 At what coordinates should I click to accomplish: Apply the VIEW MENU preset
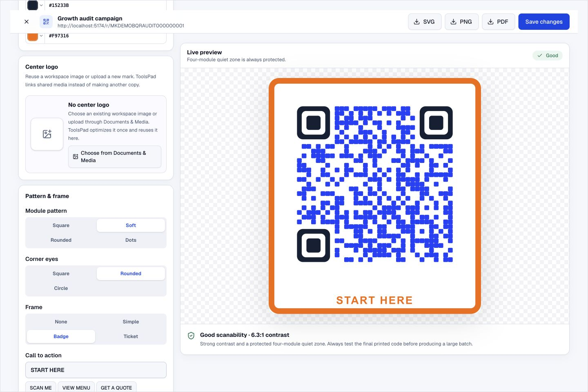coord(76,388)
